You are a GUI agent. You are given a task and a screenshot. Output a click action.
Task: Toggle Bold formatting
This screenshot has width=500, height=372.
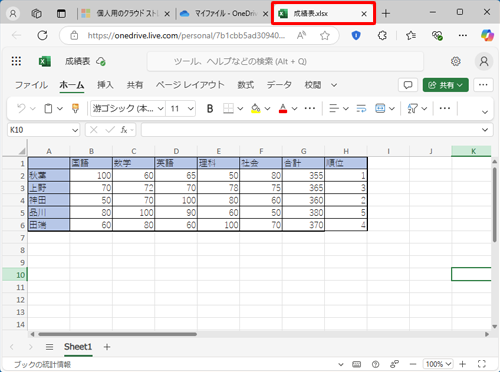[210, 108]
